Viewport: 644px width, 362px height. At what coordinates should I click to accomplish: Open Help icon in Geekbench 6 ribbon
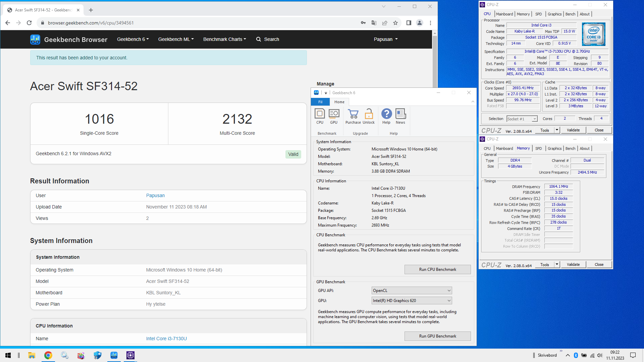[386, 116]
